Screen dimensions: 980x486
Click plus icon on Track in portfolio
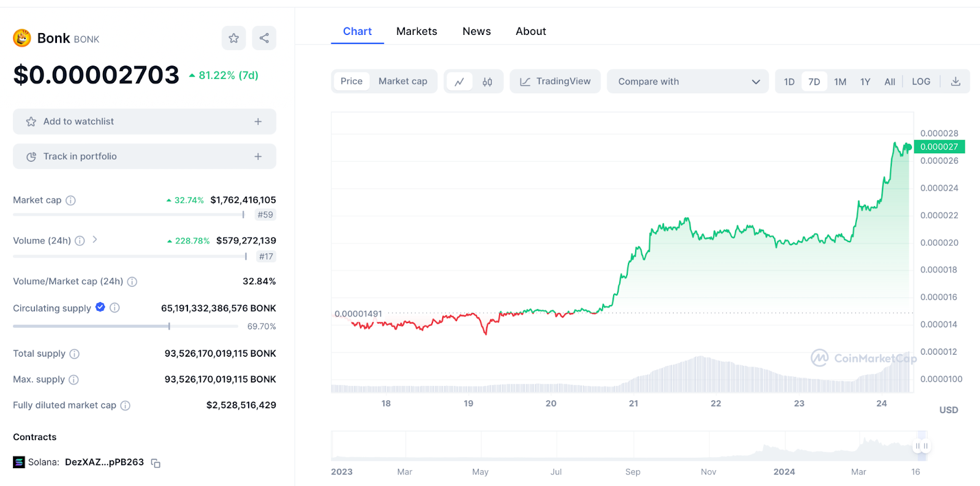258,156
